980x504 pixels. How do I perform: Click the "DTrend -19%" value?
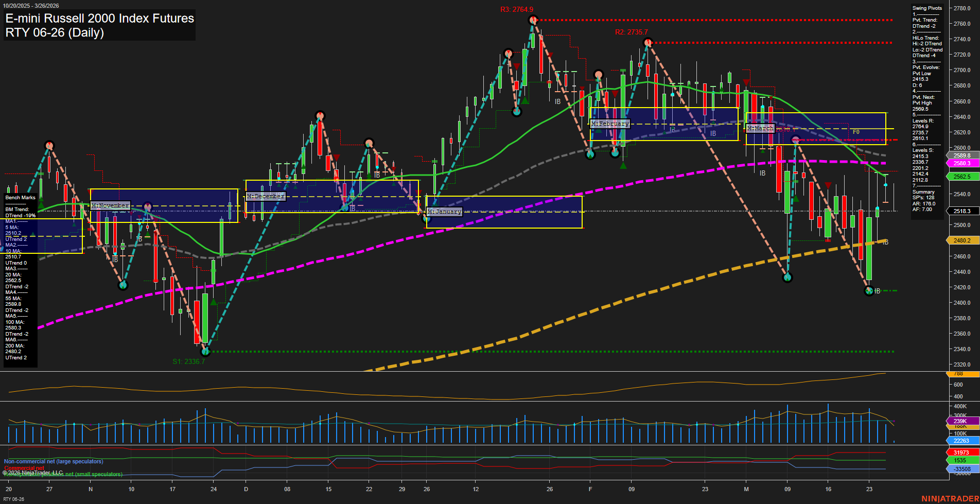point(21,216)
